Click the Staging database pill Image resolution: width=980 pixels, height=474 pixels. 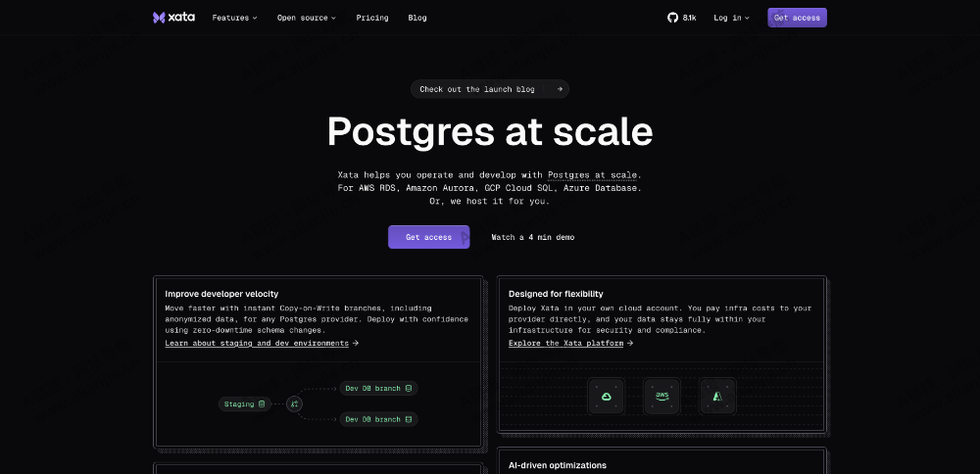245,404
